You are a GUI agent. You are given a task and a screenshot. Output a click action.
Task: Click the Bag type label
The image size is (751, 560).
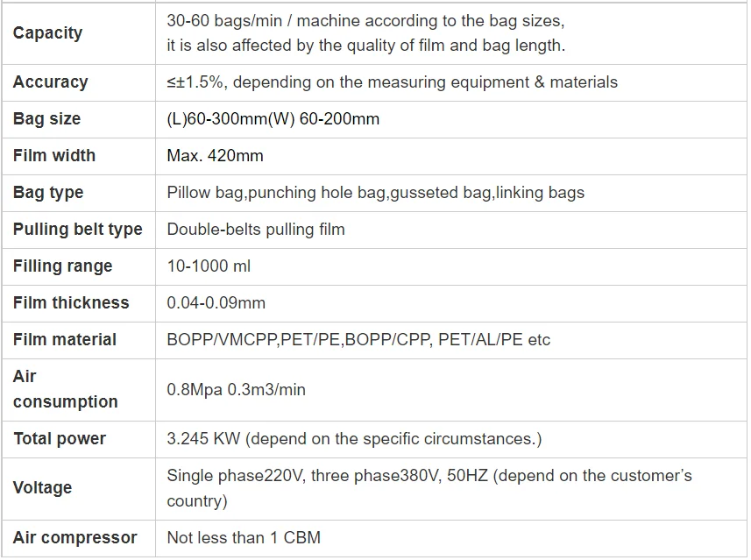click(48, 193)
